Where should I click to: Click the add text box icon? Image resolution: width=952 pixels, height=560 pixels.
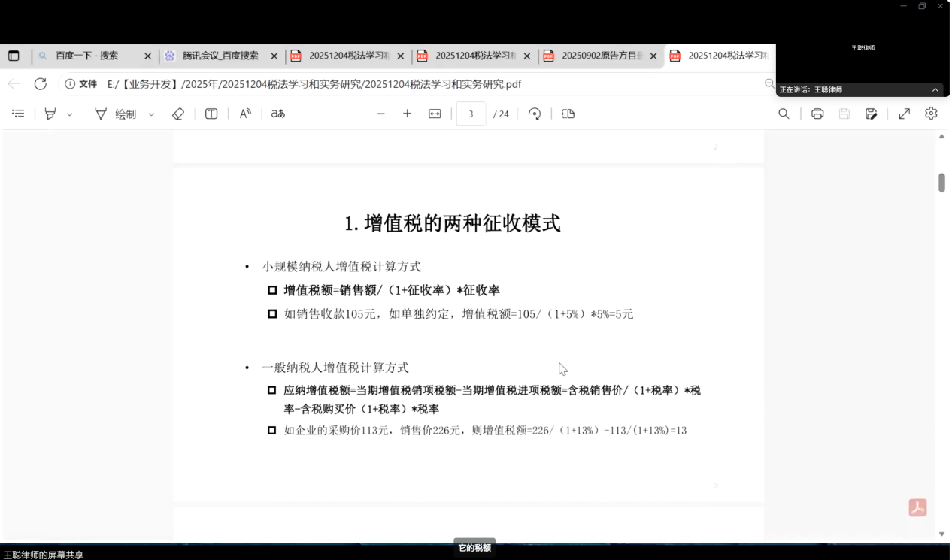coord(211,114)
